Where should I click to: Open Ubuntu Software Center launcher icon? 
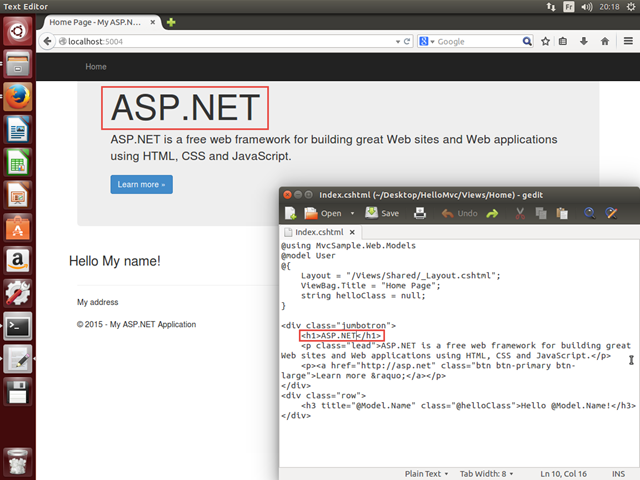click(18, 228)
